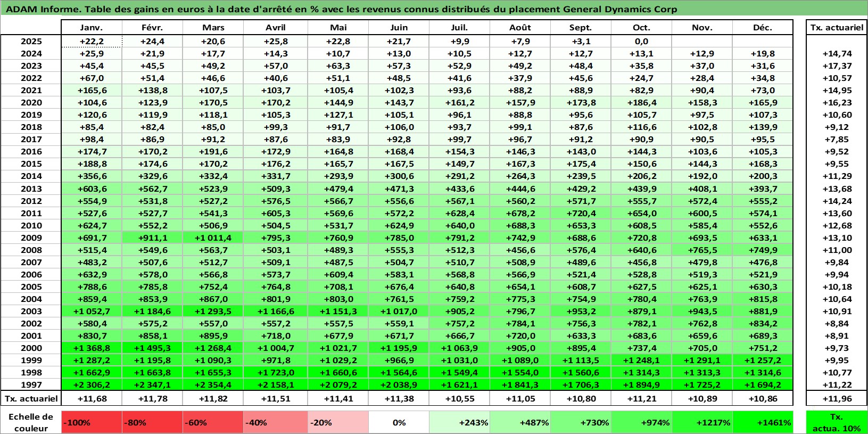This screenshot has height=434, width=868.
Task: Click the ADAM Informe title banner
Action: coord(434,9)
